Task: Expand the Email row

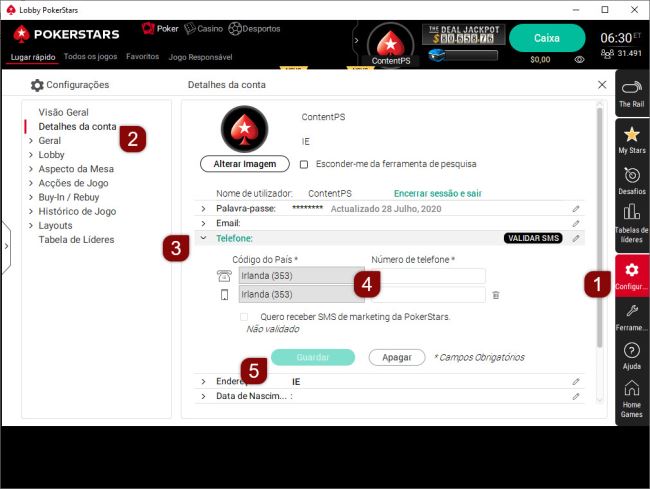Action: [x=203, y=224]
